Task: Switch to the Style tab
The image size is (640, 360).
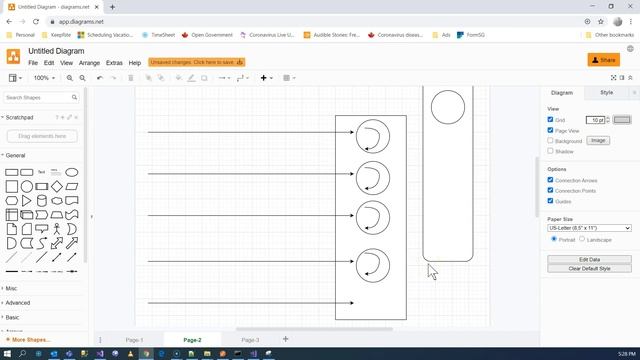Action: coord(607,93)
